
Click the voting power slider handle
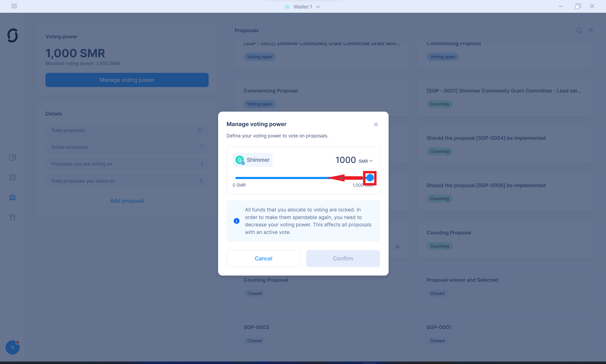pos(370,178)
